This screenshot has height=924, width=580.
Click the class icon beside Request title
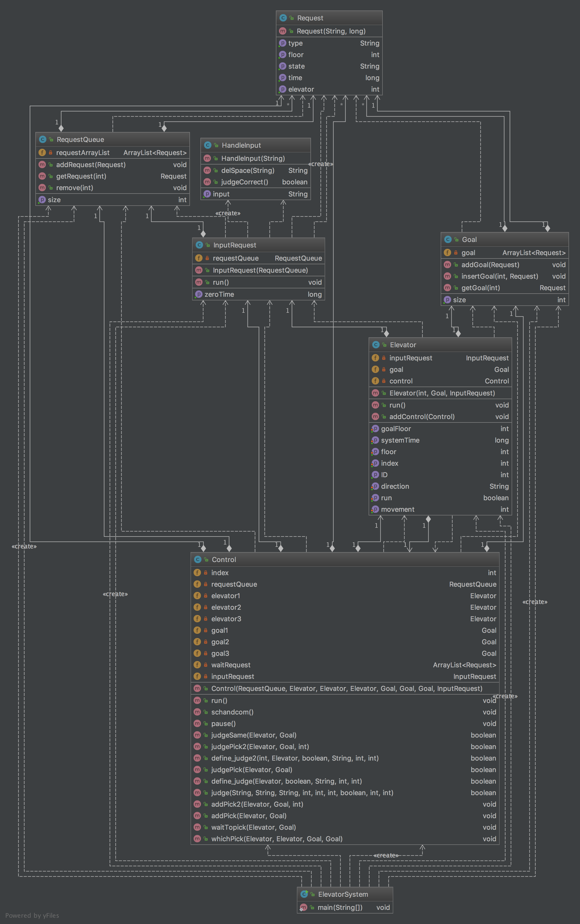[283, 18]
